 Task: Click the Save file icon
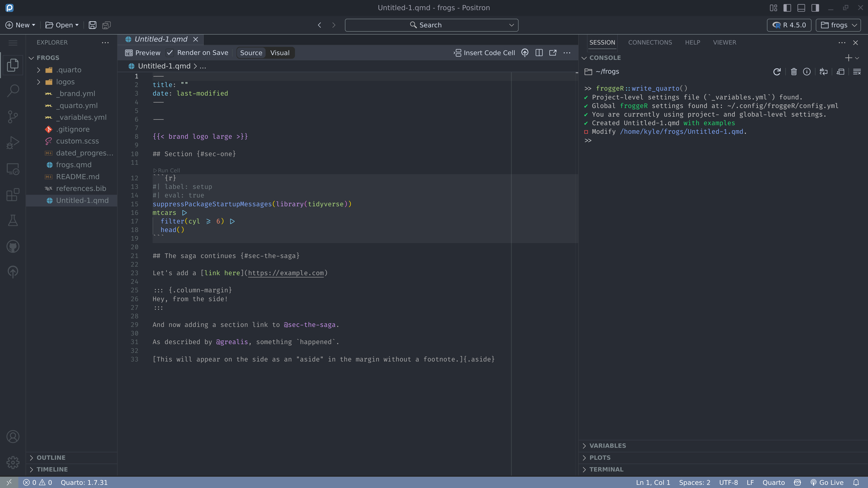pyautogui.click(x=92, y=25)
